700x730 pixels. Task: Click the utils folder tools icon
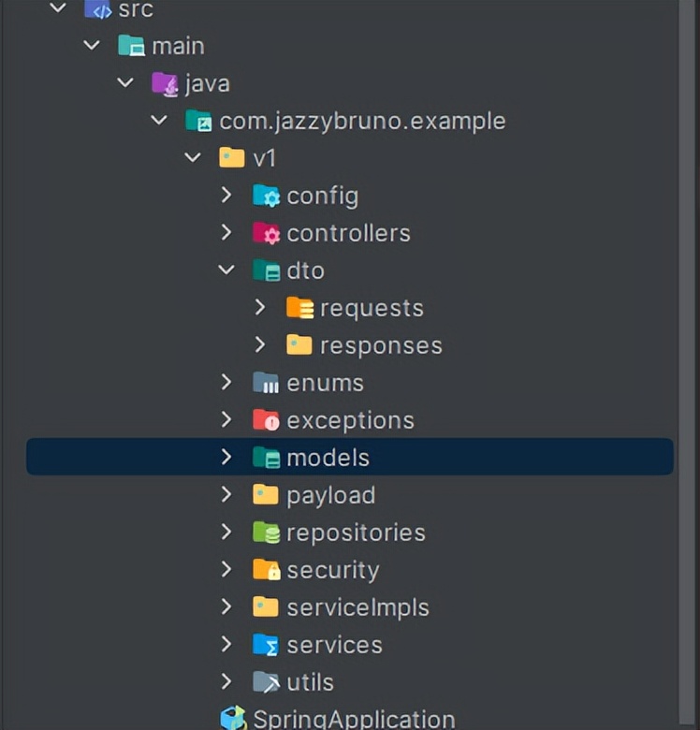266,683
